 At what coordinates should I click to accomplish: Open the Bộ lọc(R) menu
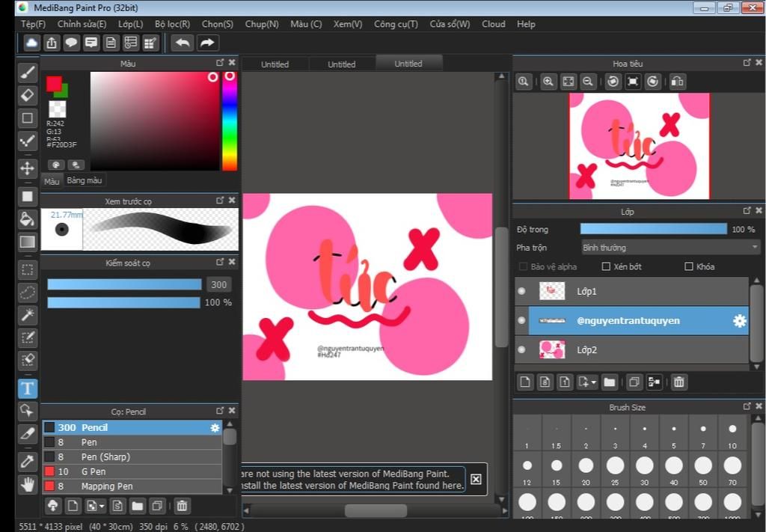coord(173,24)
